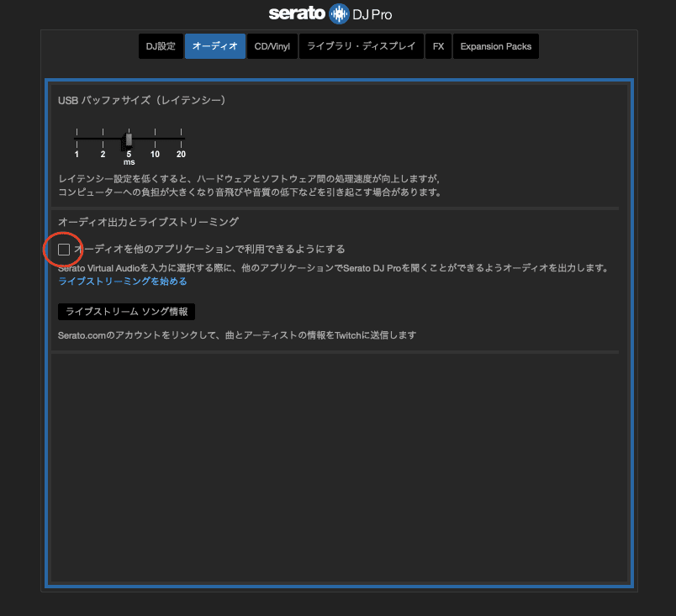Switch to the CD/Vinyl tab

click(x=272, y=46)
